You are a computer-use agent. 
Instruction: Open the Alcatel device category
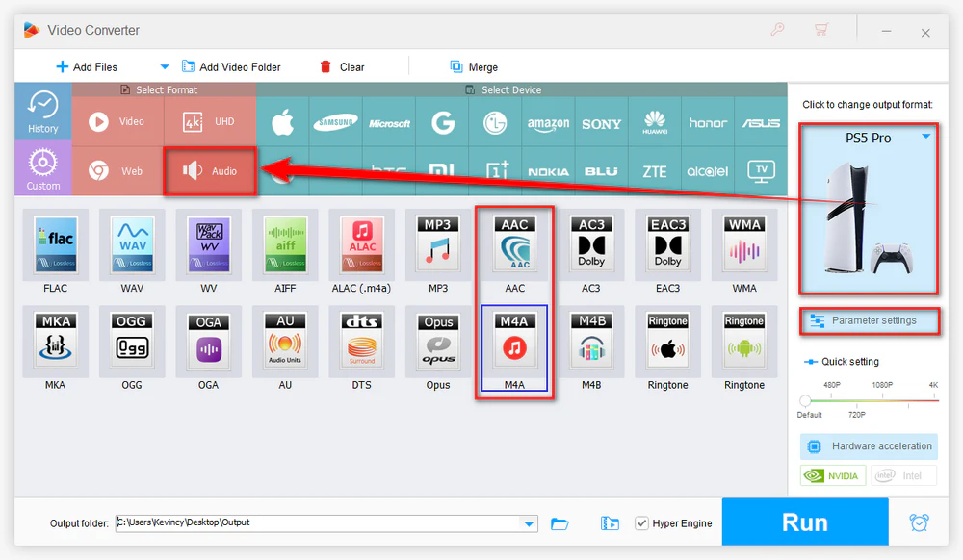[x=708, y=171]
